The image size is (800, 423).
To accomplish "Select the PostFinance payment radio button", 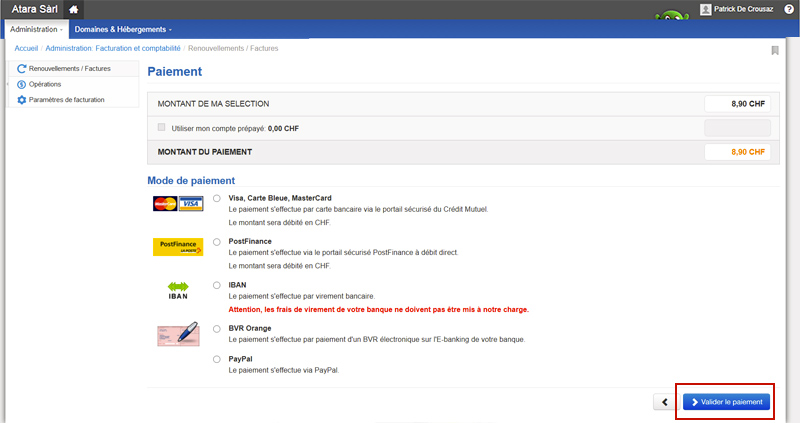I will 217,241.
